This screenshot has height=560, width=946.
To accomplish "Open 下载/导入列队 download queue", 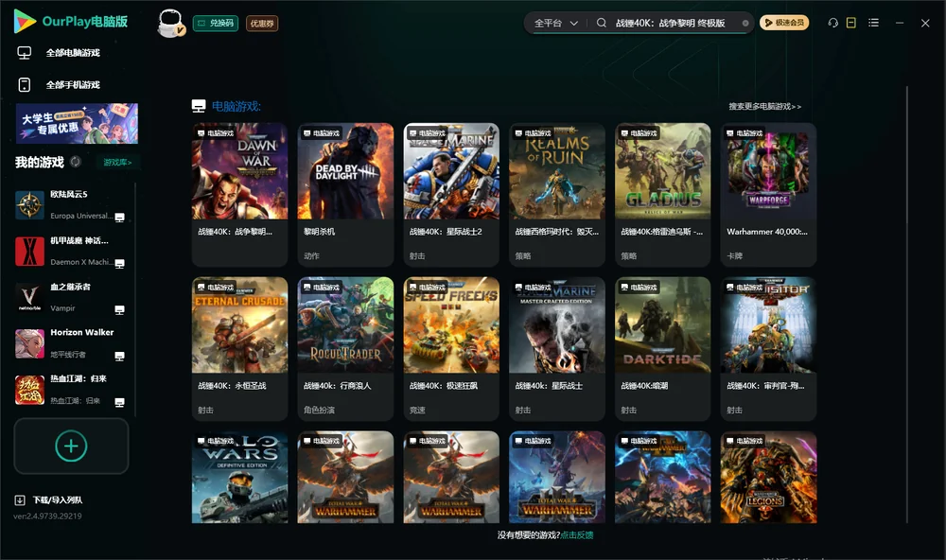I will (x=49, y=499).
